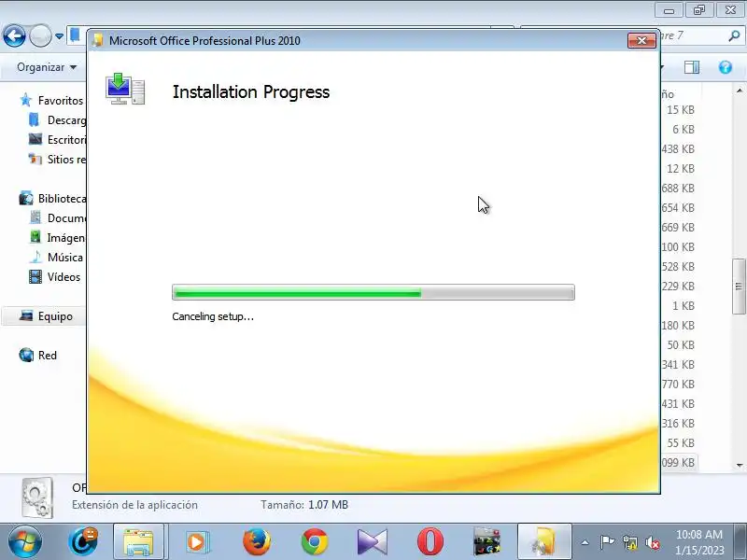
Task: Open Action Center flag icon
Action: point(607,542)
